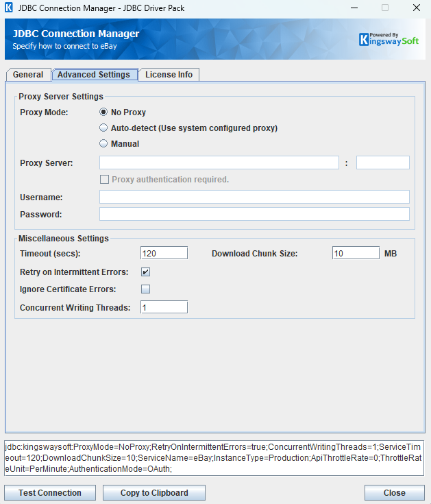Click the Concurrent Writing Threads field
This screenshot has height=504, width=431.
(x=164, y=307)
